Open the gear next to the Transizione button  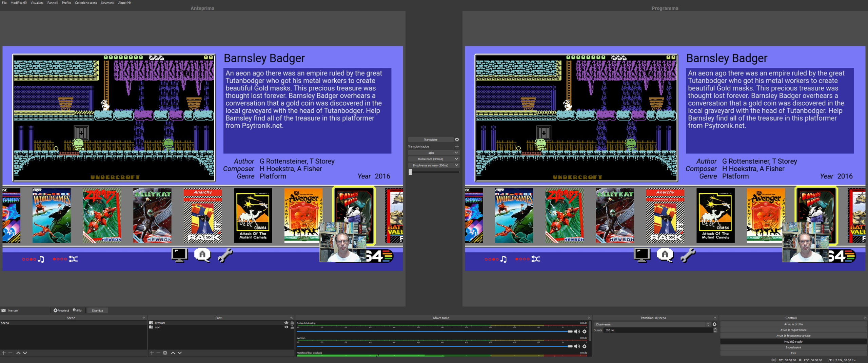coord(457,140)
